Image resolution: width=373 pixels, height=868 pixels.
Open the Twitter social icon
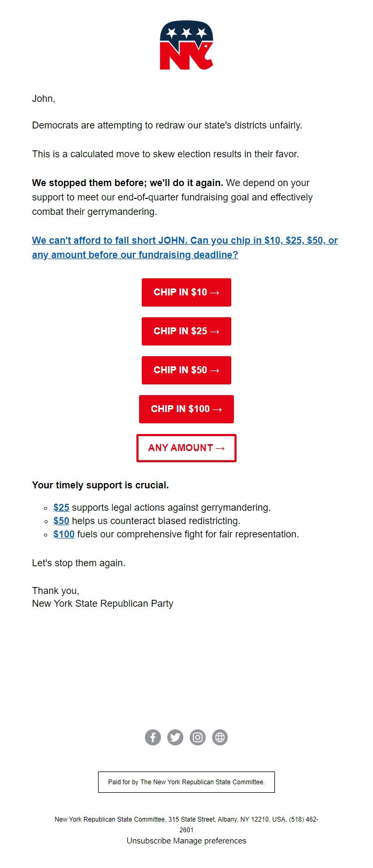(x=175, y=737)
